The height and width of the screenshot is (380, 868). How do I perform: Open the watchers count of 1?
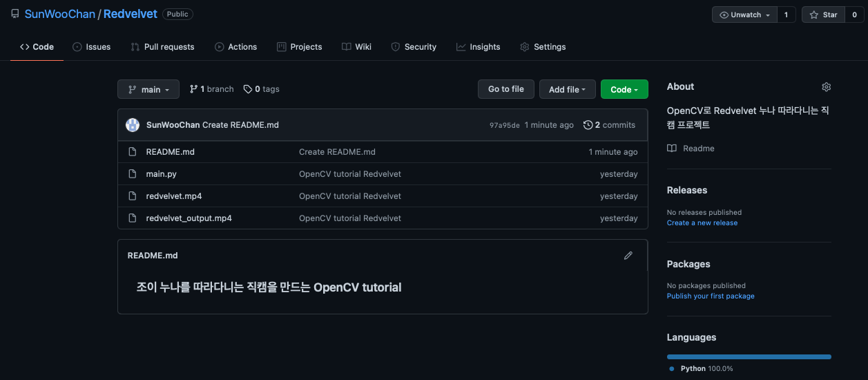pyautogui.click(x=786, y=15)
